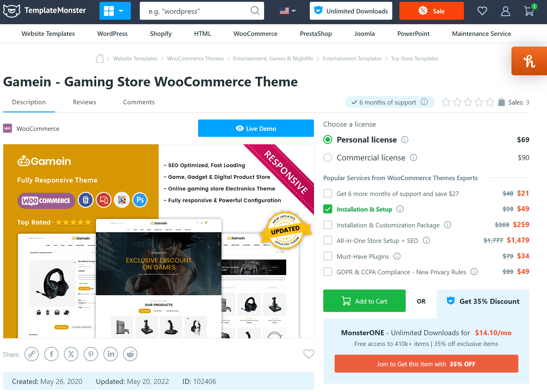The width and height of the screenshot is (547, 392).
Task: Click Add to Cart button
Action: (x=364, y=301)
